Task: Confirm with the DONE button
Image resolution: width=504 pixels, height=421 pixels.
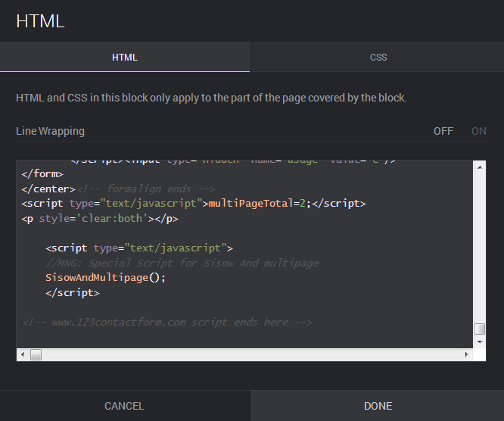Action: coord(378,406)
